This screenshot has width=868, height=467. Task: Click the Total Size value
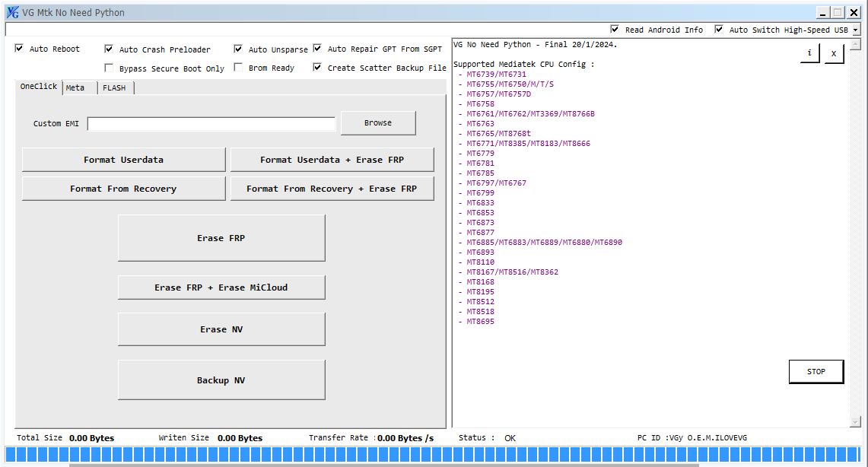click(x=91, y=438)
